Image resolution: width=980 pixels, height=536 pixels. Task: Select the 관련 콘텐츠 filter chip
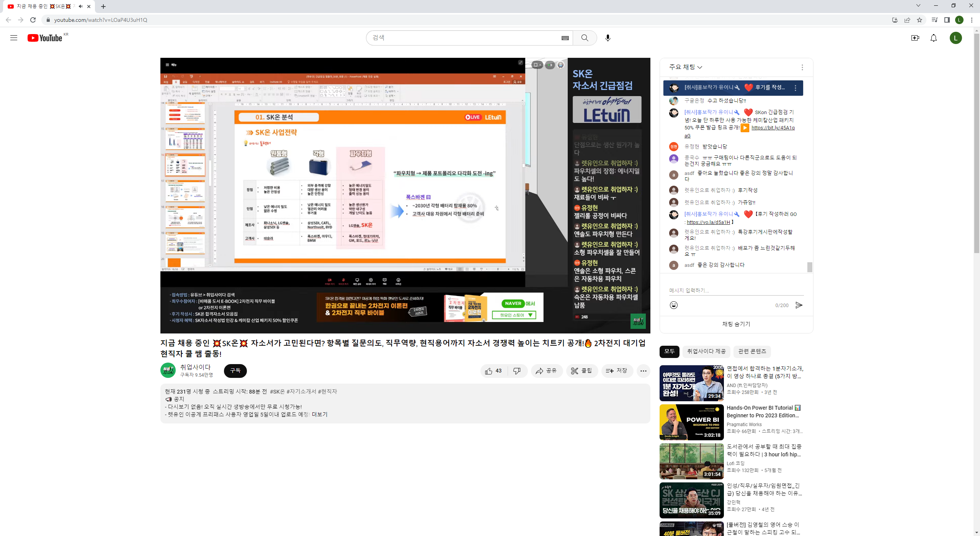[752, 351]
